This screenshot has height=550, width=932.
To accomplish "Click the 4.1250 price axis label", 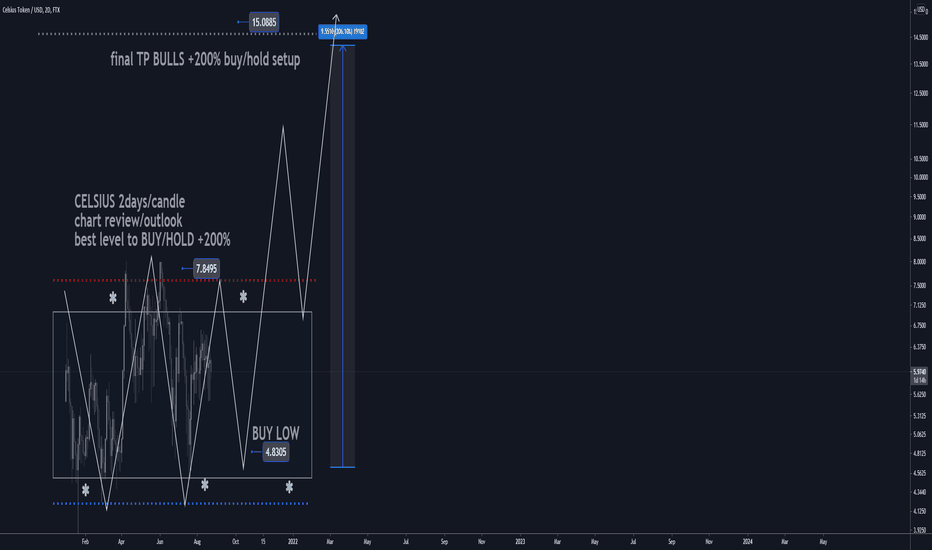I will 920,511.
